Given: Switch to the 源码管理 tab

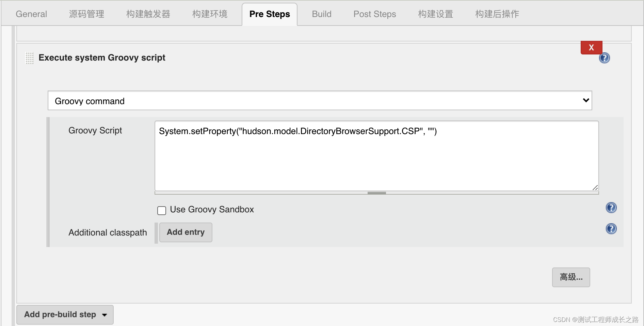Looking at the screenshot, I should [86, 14].
